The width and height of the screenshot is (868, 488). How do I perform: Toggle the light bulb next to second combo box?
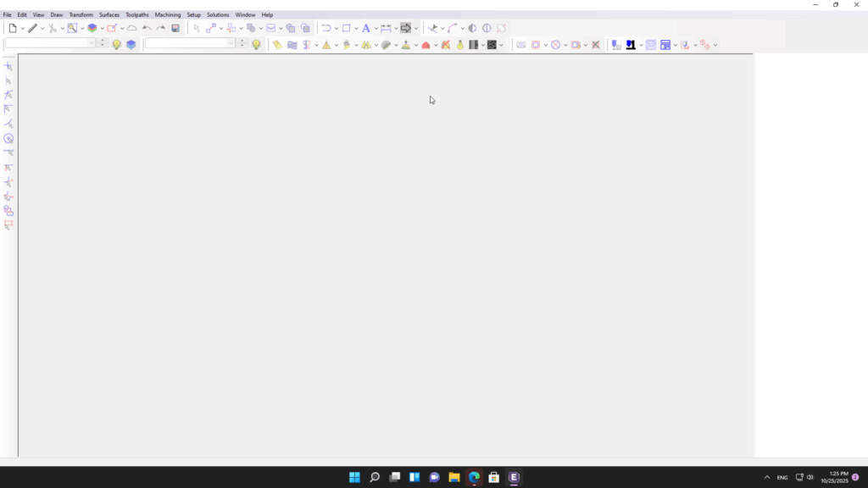(x=256, y=44)
